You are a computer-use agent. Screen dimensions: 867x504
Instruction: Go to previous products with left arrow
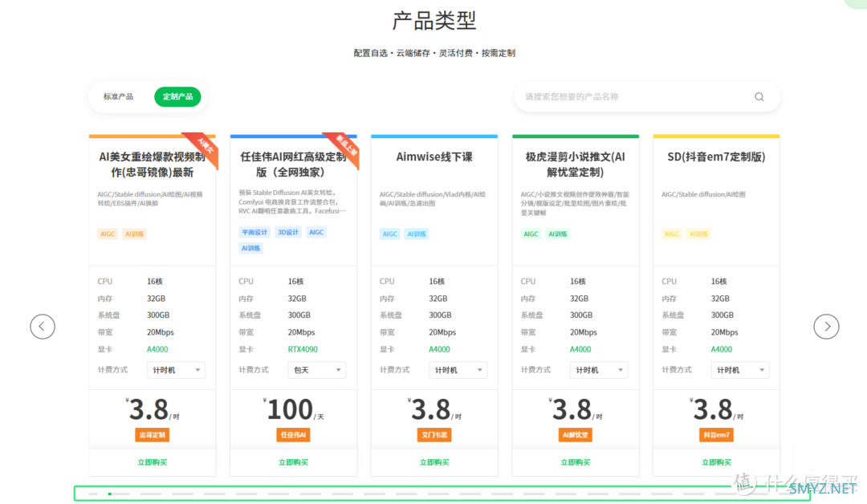[43, 327]
